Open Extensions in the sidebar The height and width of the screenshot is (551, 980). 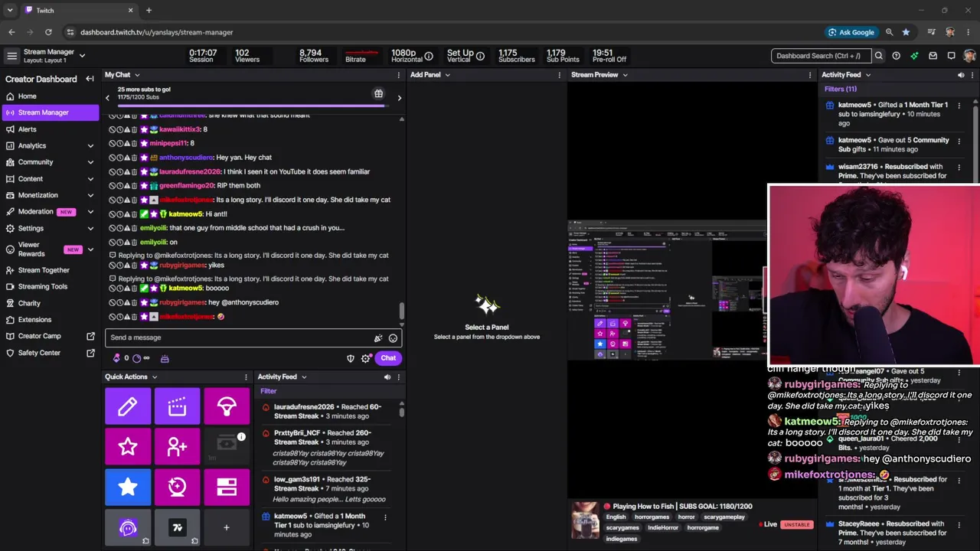[x=50, y=320]
